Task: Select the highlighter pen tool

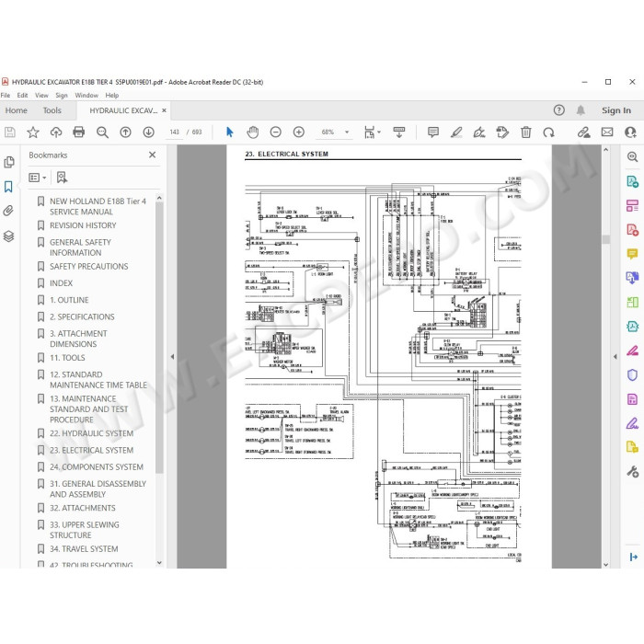Action: pos(456,132)
